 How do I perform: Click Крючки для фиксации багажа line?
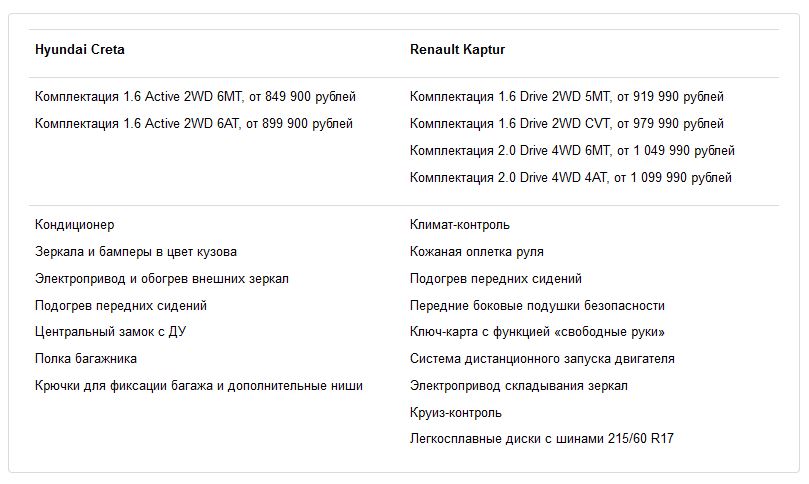click(x=199, y=385)
